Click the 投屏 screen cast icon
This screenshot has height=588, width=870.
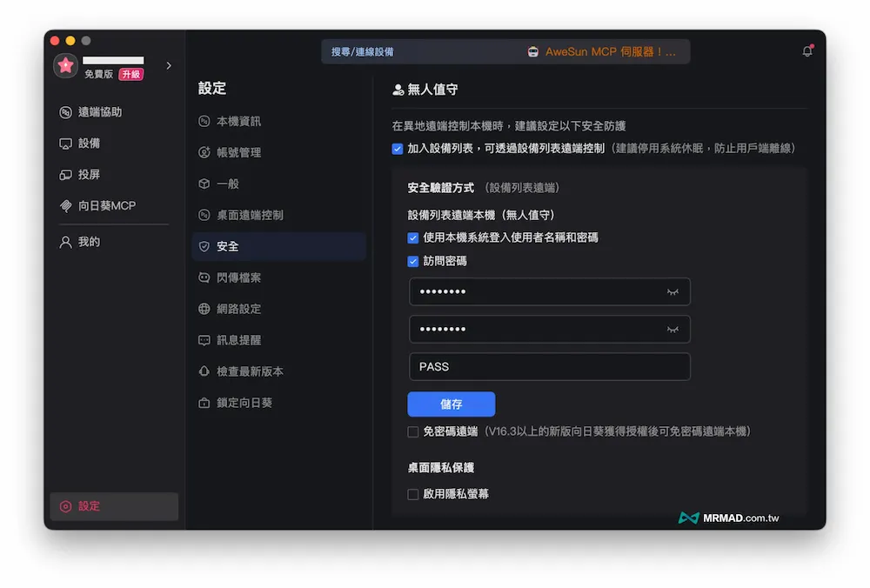coord(65,175)
